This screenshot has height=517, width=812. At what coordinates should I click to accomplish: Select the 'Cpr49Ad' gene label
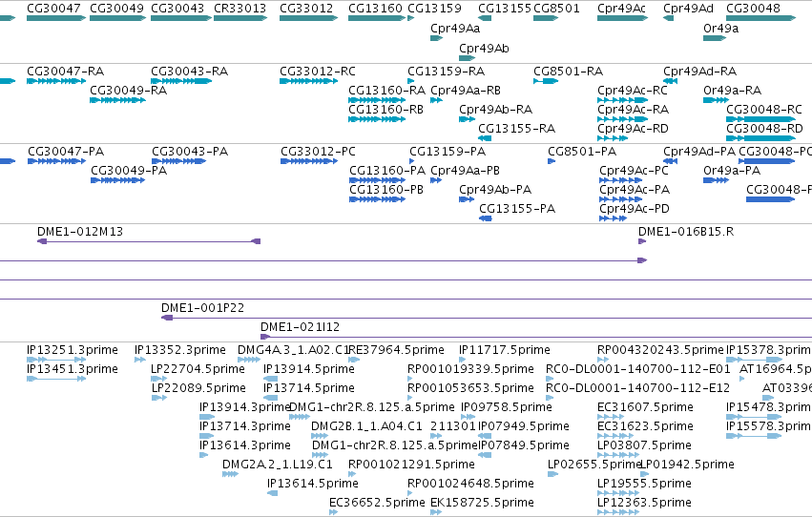(x=688, y=9)
